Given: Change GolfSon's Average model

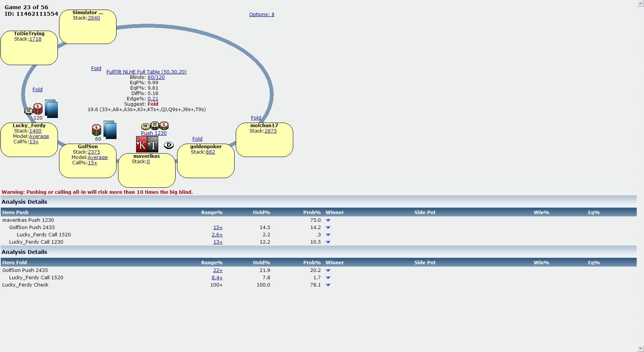Looking at the screenshot, I should click(x=98, y=157).
